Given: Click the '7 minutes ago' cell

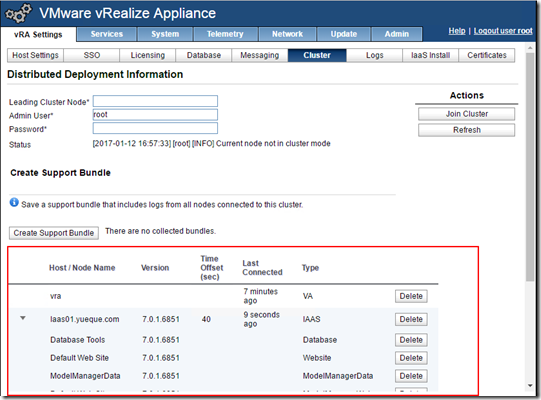Looking at the screenshot, I should click(260, 296).
